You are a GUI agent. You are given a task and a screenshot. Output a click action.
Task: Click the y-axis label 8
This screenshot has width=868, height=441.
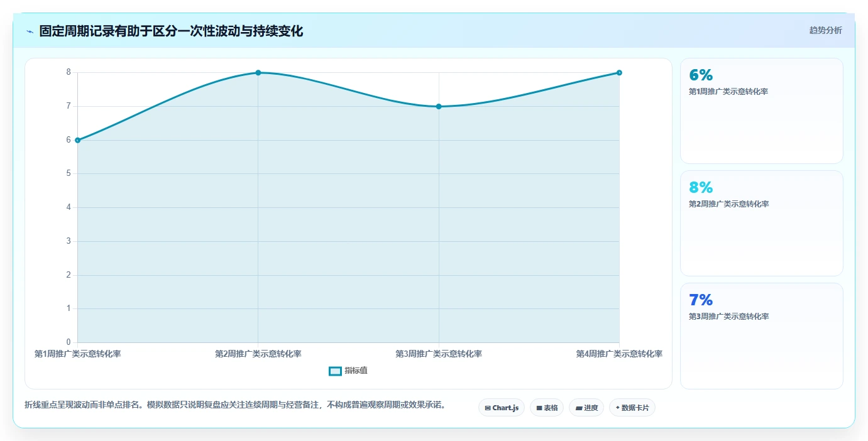69,72
